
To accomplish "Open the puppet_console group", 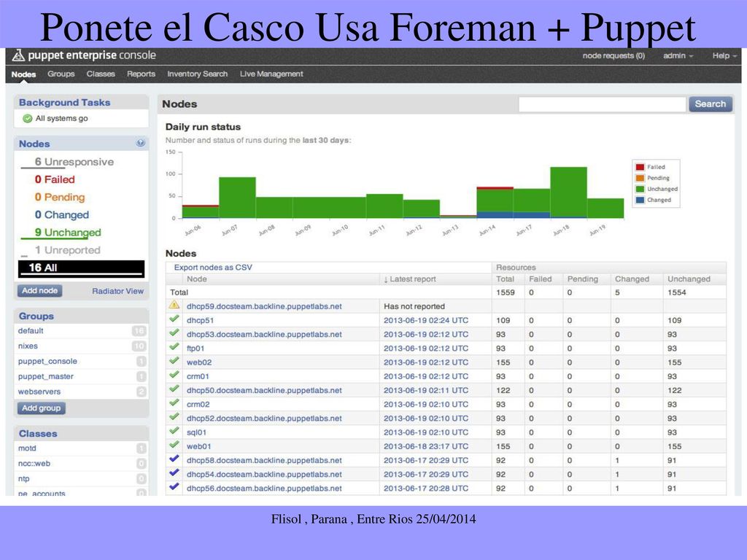I will pos(47,361).
